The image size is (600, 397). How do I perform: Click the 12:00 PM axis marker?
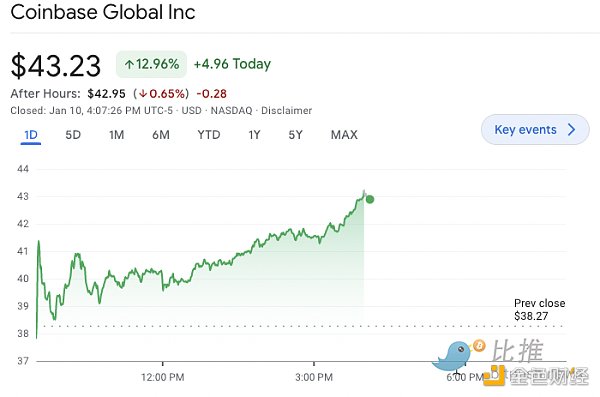(163, 377)
